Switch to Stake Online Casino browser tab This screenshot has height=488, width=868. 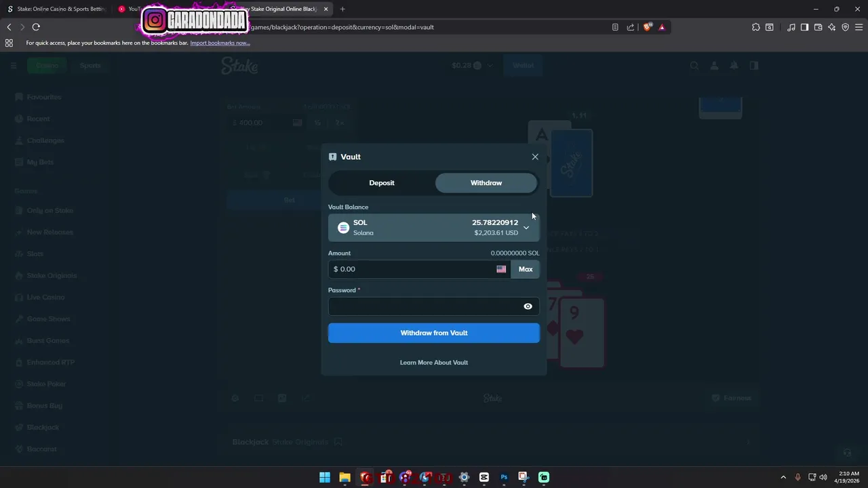[57, 9]
